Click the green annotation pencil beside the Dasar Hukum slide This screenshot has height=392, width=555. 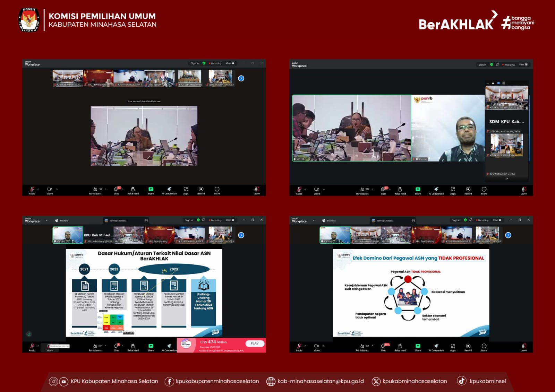[x=29, y=334]
